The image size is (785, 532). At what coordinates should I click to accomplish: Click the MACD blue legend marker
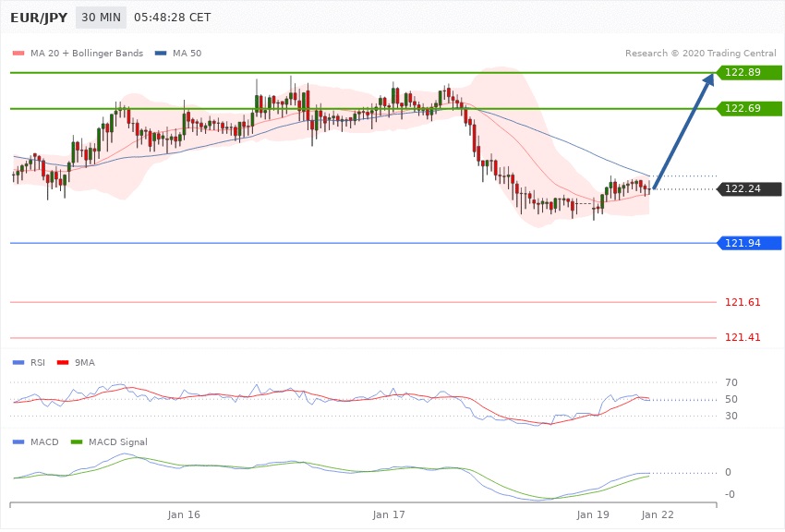click(x=18, y=442)
